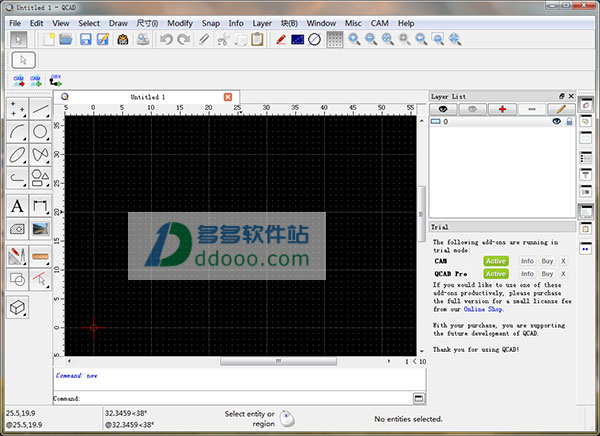Open the Draw menu

coord(118,23)
